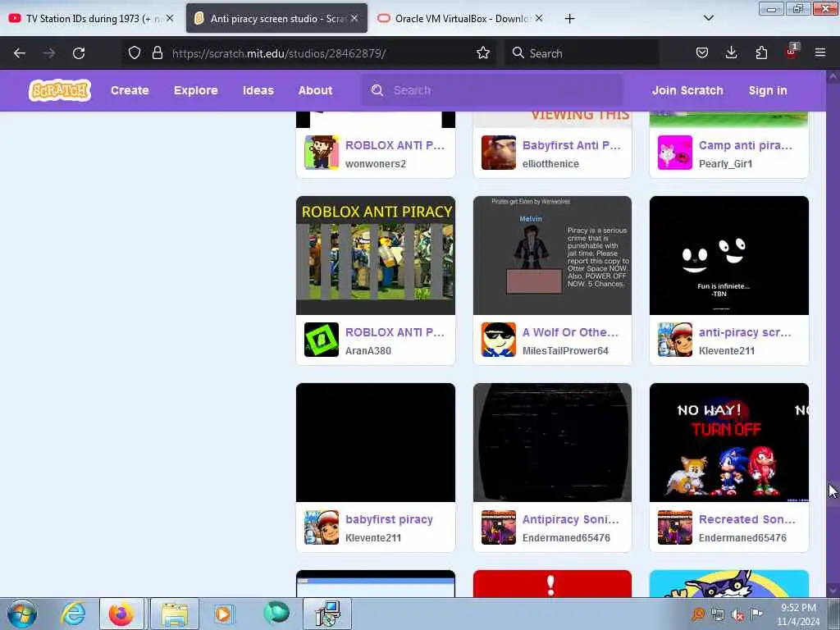Switch to the TV Station IDs during 1973 tab
840x630 pixels.
[x=90, y=18]
